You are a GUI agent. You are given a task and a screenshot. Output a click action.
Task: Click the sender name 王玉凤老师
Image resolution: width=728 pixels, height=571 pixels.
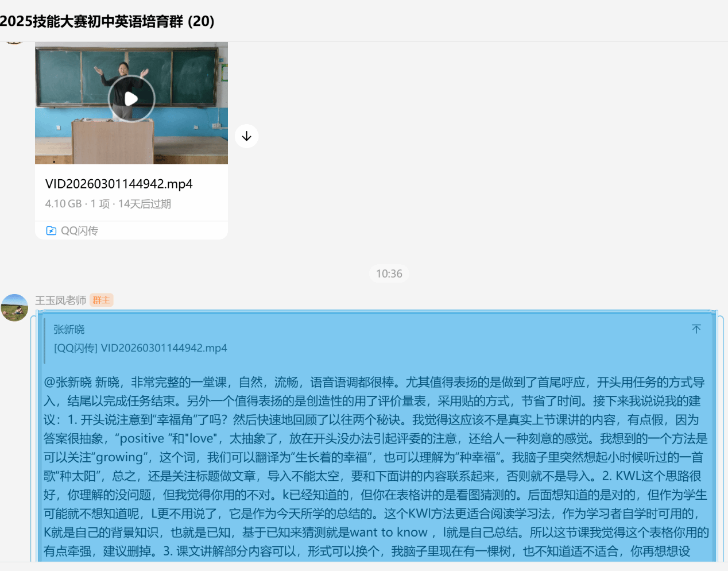pos(60,300)
